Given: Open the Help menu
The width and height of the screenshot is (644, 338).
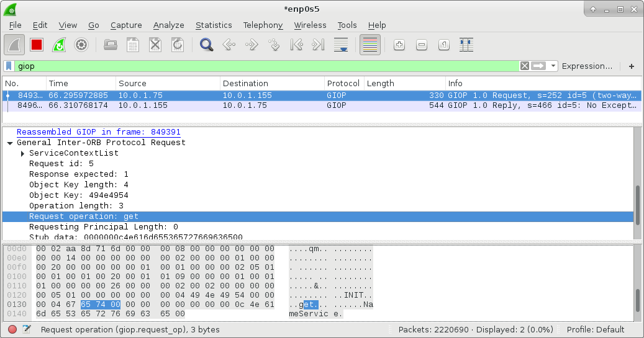Looking at the screenshot, I should coord(377,25).
